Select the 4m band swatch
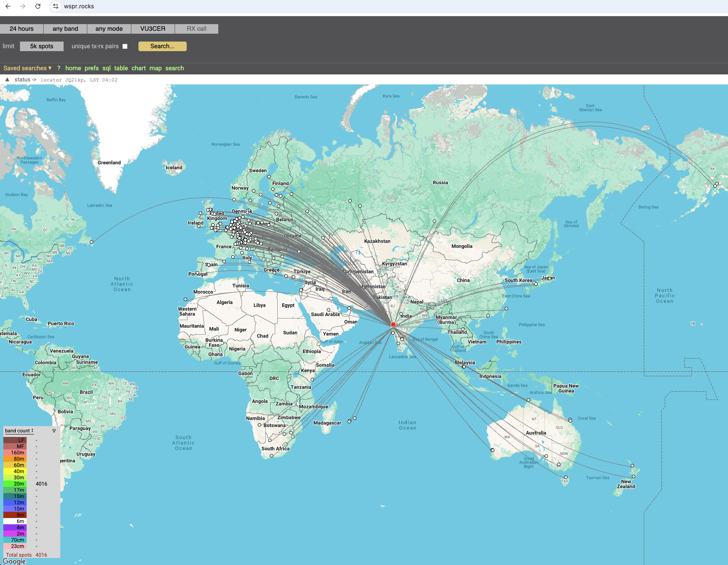728x565 pixels. click(15, 528)
